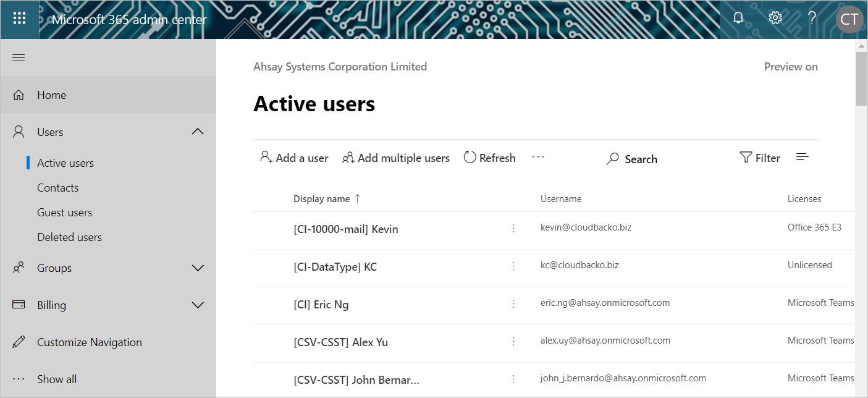
Task: Open Guest users in the sidebar
Action: 64,213
